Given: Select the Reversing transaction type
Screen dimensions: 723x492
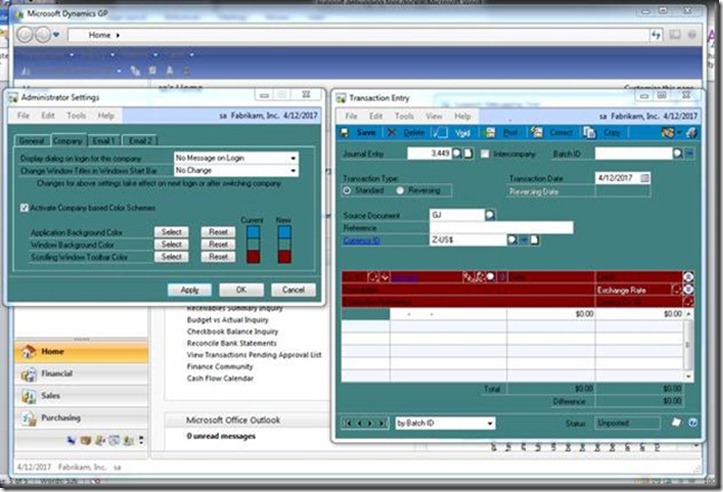Looking at the screenshot, I should point(400,190).
